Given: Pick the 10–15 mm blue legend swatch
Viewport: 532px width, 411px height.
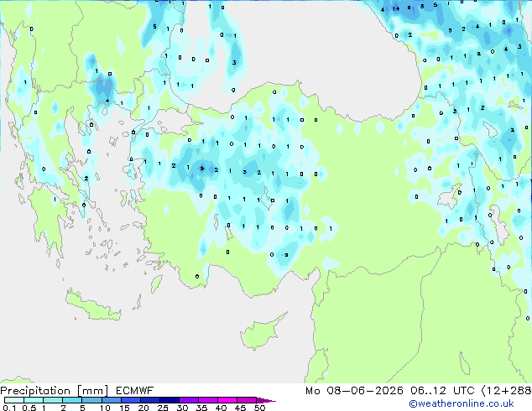Looking at the screenshot, I should 111,400.
